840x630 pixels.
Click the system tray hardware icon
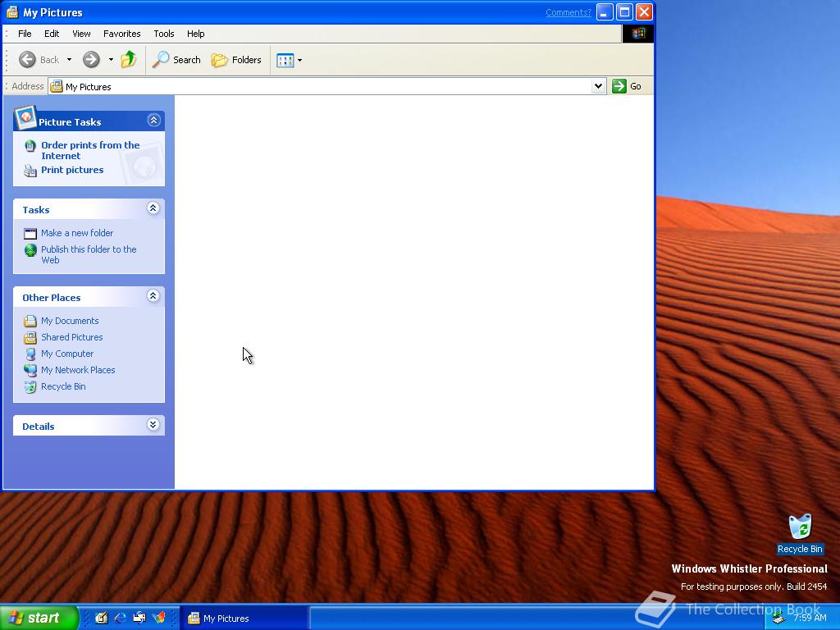pos(778,619)
